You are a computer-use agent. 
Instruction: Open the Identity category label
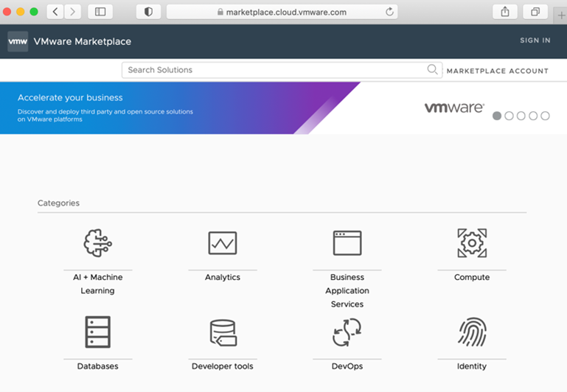pos(472,366)
